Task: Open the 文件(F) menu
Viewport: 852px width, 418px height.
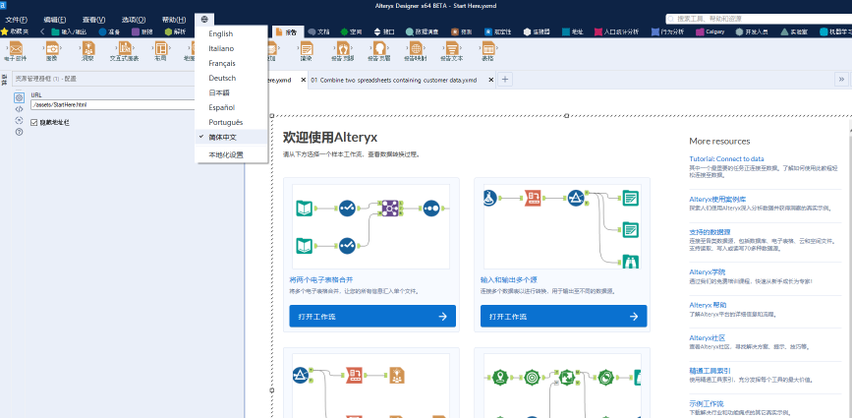Action: coord(16,19)
